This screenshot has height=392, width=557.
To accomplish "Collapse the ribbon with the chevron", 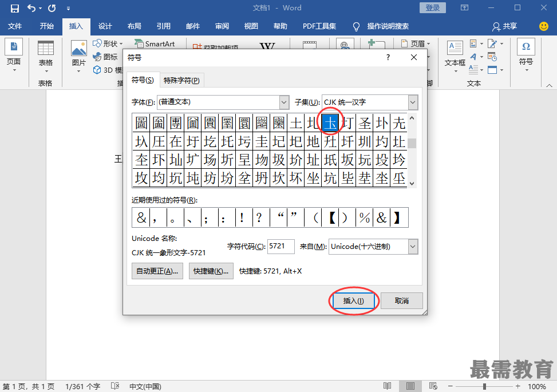I will [x=549, y=86].
